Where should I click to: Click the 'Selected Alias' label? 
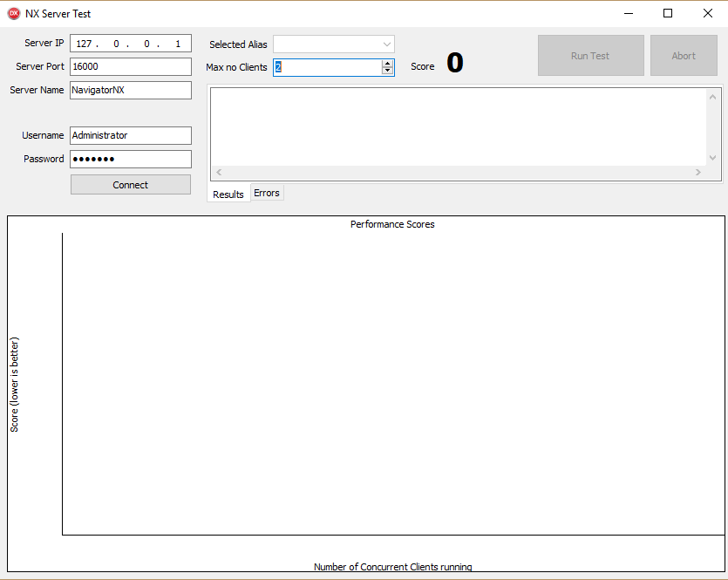coord(238,44)
